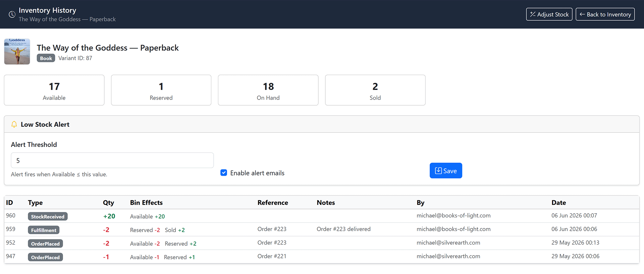The height and width of the screenshot is (274, 644).
Task: Click the StockReceived type badge
Action: click(x=48, y=217)
